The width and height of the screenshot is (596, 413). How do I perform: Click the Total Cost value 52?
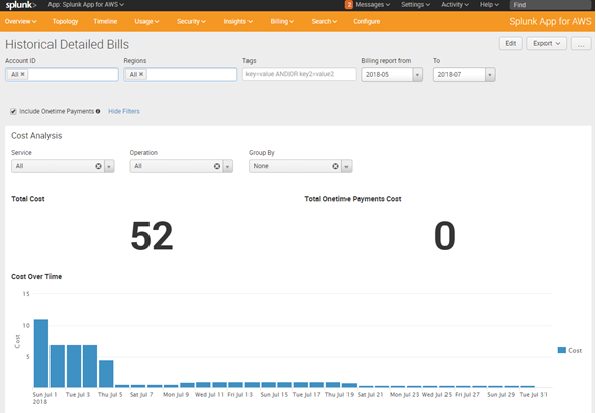(152, 236)
